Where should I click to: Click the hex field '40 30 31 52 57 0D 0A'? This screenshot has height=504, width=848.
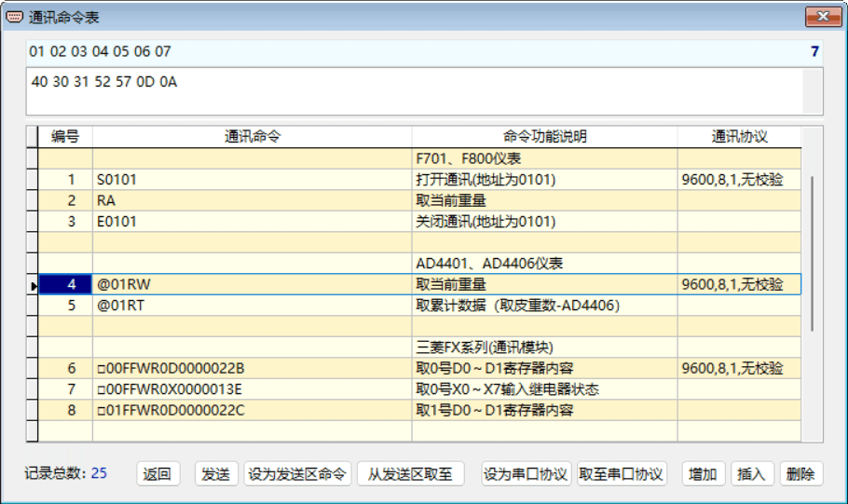click(x=425, y=91)
